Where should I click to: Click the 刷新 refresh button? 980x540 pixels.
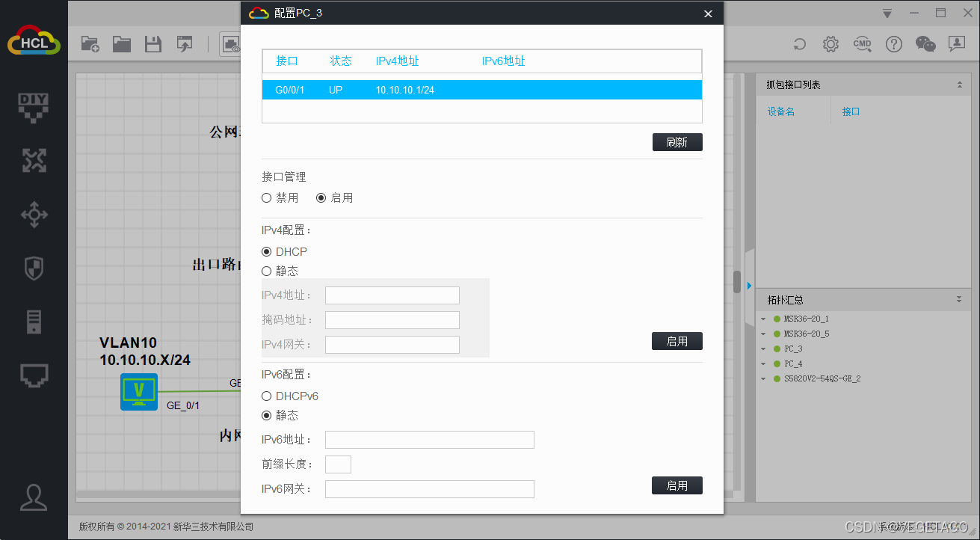[x=677, y=142]
